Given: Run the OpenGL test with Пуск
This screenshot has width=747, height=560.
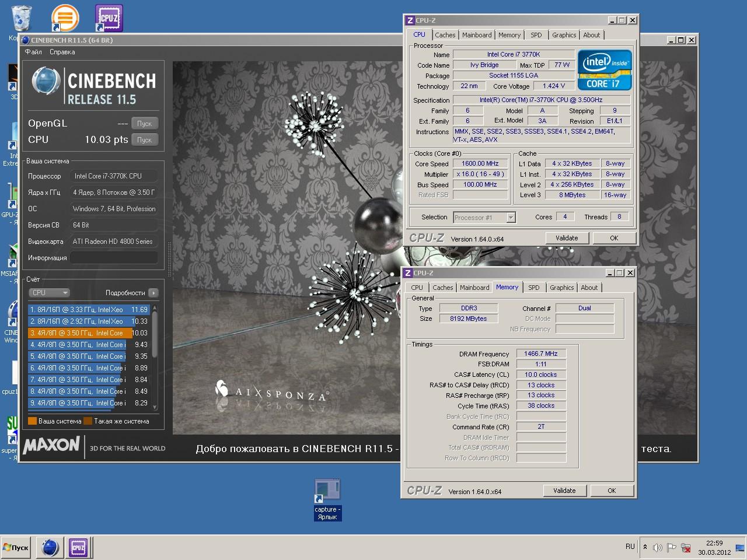Looking at the screenshot, I should click(x=144, y=124).
